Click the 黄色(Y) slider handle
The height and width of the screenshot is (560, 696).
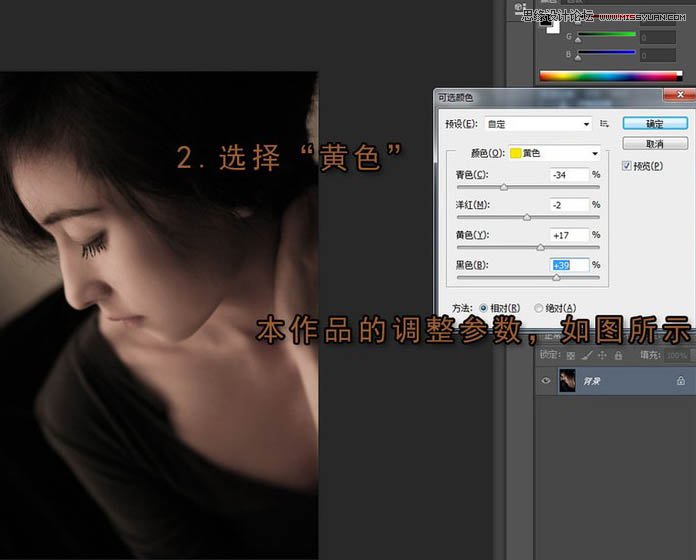click(x=541, y=248)
